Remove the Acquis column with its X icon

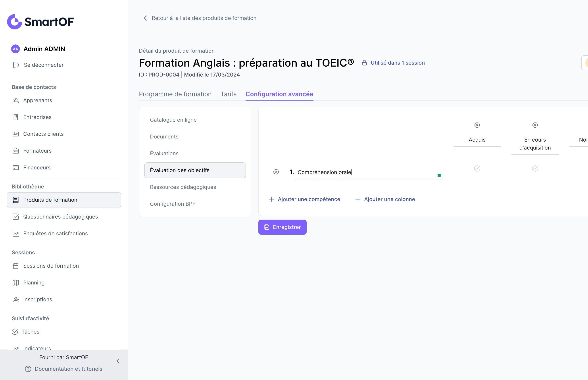click(477, 125)
